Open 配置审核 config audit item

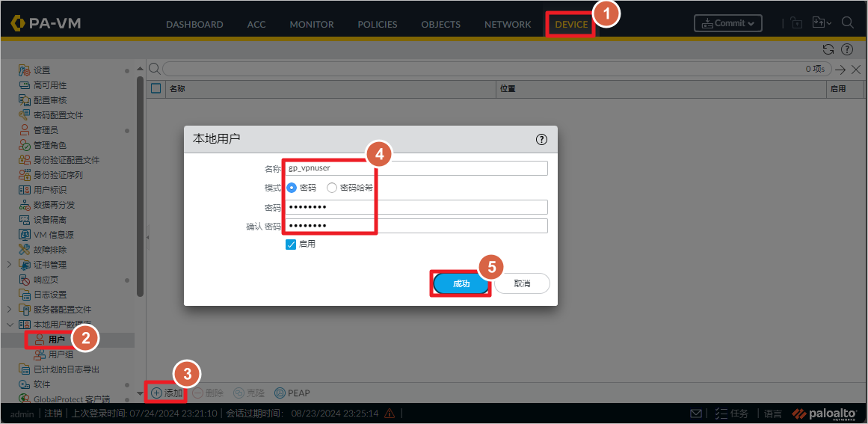pyautogui.click(x=50, y=100)
